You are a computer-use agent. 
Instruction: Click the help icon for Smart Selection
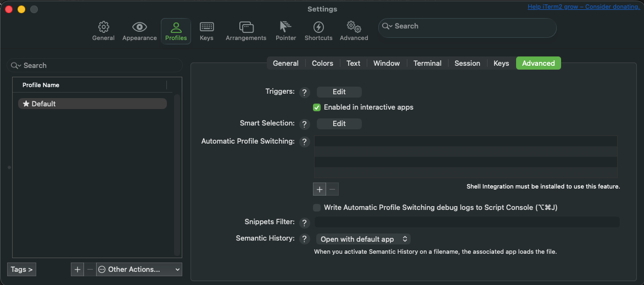pyautogui.click(x=305, y=124)
